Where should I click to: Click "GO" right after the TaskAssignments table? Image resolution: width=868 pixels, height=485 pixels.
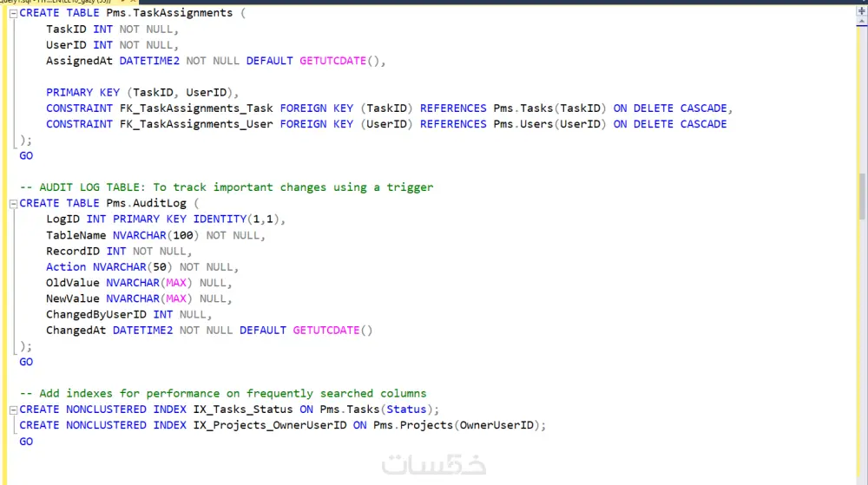click(26, 156)
